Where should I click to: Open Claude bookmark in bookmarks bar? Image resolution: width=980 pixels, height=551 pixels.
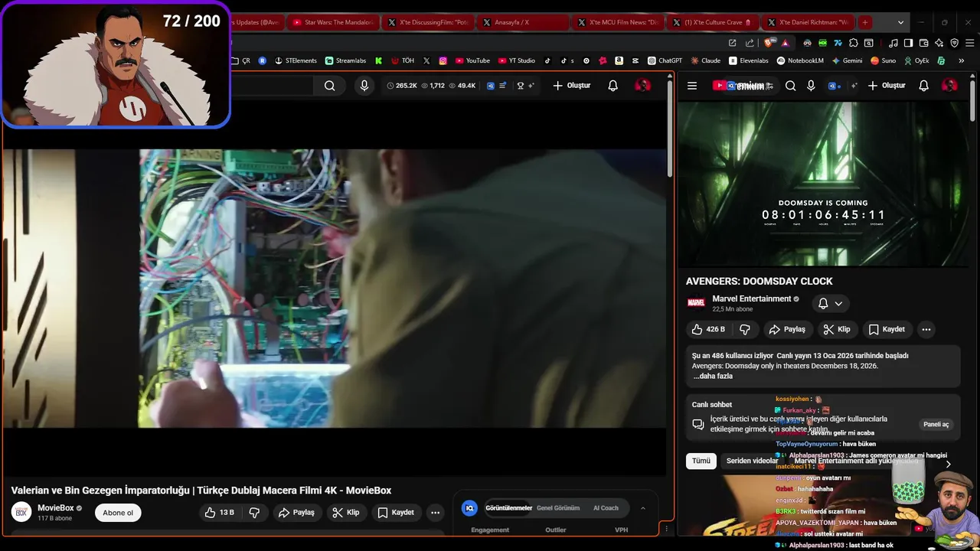(705, 60)
